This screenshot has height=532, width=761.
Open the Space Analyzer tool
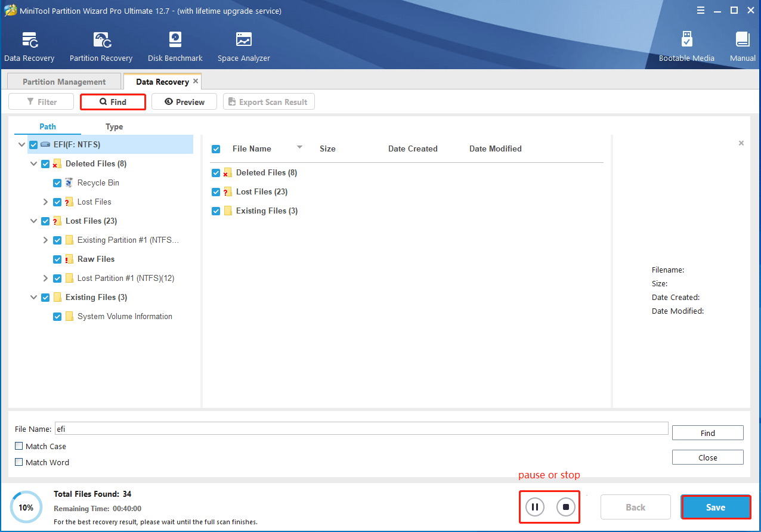[x=244, y=47]
